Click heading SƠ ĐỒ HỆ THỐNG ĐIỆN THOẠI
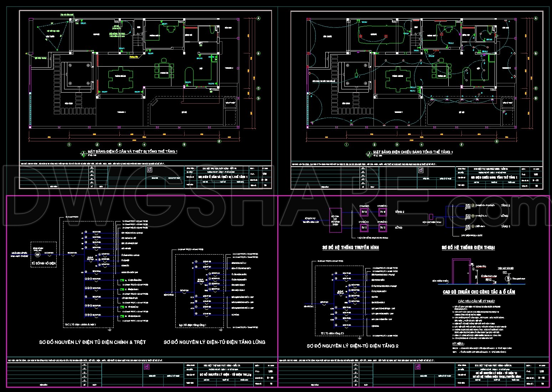The image size is (552, 392). (468, 247)
